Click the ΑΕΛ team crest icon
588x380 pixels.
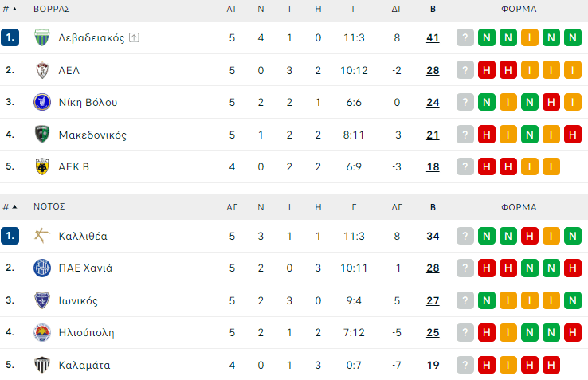(42, 70)
